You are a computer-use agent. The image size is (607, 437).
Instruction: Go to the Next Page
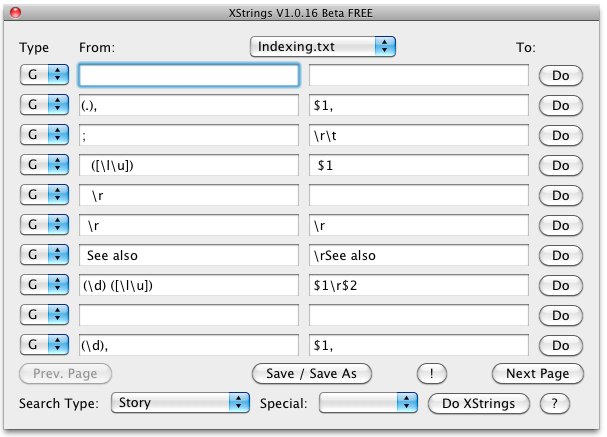tap(537, 374)
